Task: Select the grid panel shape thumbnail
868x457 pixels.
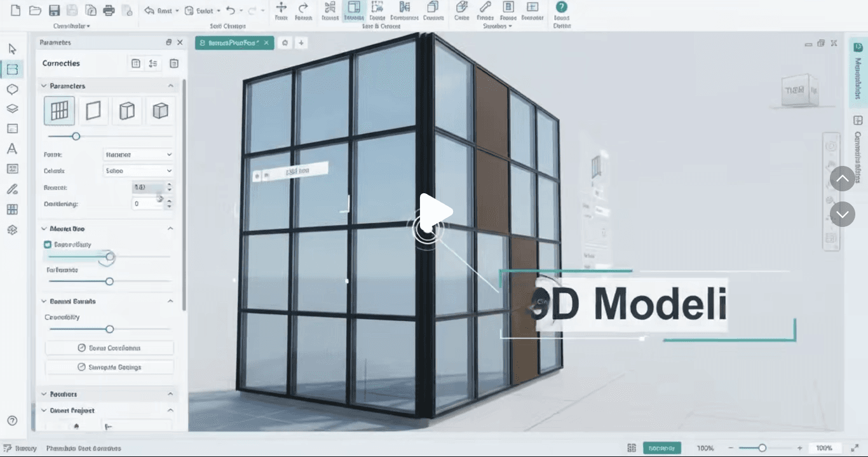Action: click(59, 111)
